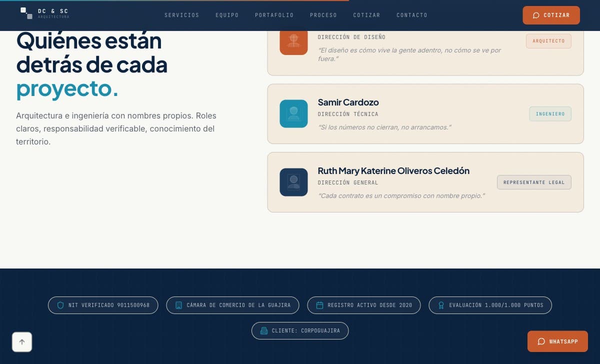The height and width of the screenshot is (364, 600).
Task: Click the orange architect avatar icon
Action: click(x=293, y=41)
